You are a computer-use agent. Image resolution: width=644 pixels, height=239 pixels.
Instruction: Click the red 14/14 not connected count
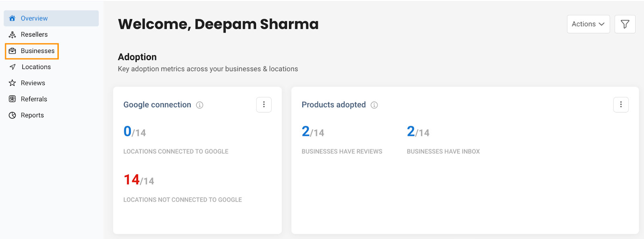[139, 180]
